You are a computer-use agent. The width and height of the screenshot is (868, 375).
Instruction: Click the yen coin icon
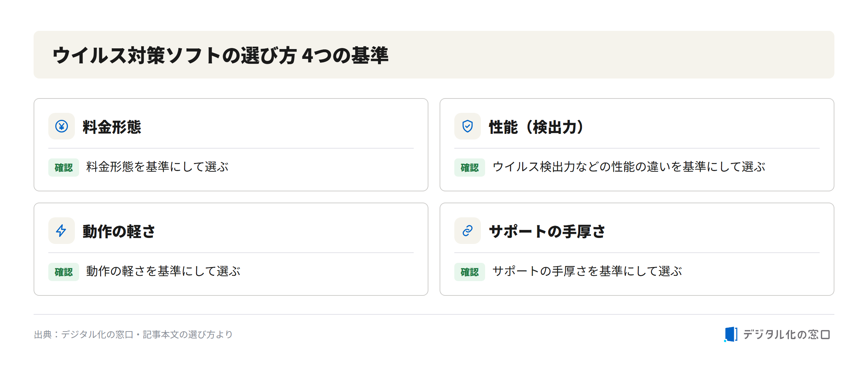[62, 126]
